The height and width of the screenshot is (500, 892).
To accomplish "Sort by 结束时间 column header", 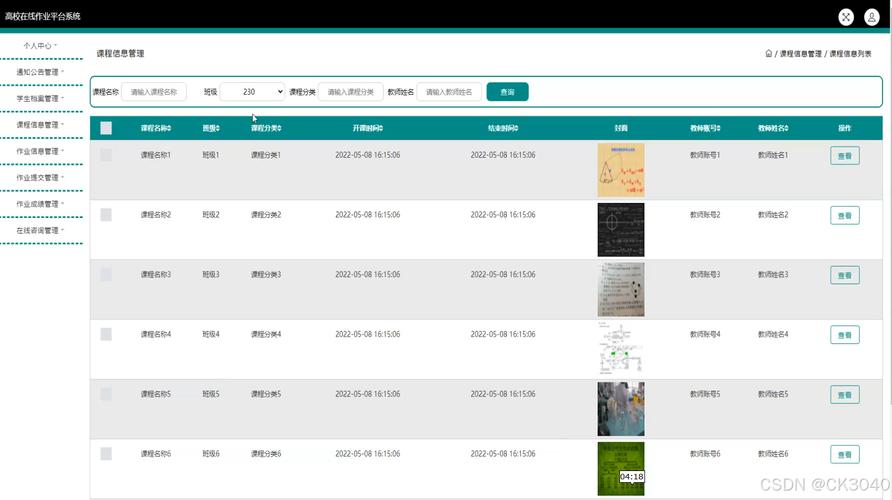I will coord(503,128).
